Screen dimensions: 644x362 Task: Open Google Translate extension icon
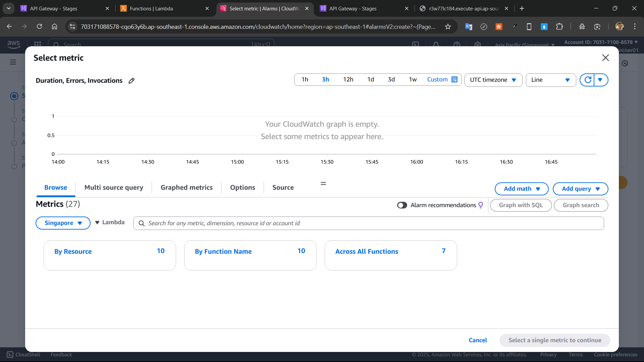pyautogui.click(x=469, y=26)
